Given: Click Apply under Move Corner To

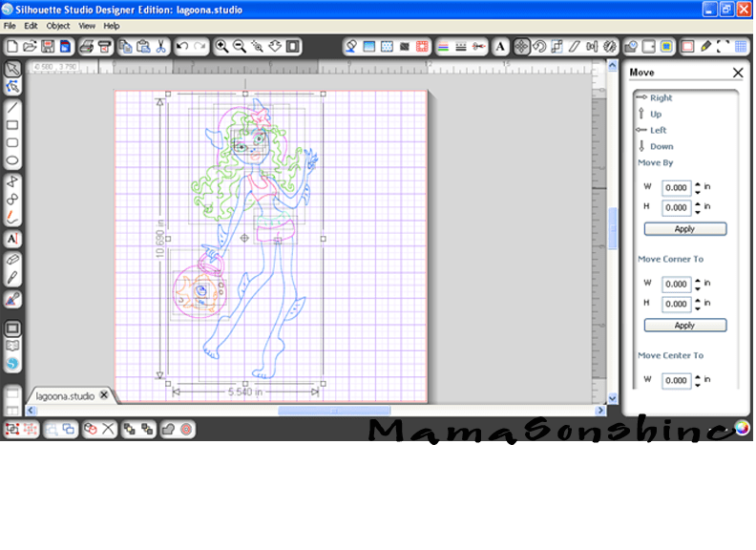Looking at the screenshot, I should point(684,326).
